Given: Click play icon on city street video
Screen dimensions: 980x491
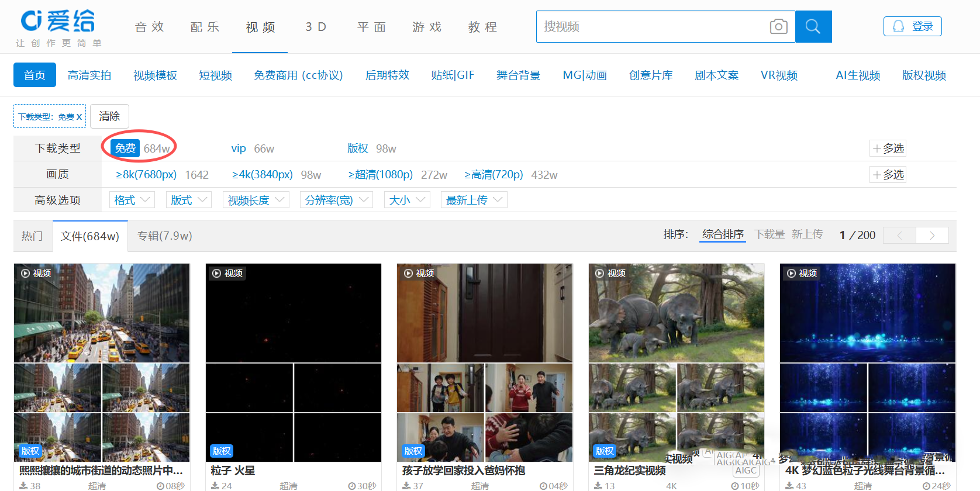Looking at the screenshot, I should tap(26, 273).
